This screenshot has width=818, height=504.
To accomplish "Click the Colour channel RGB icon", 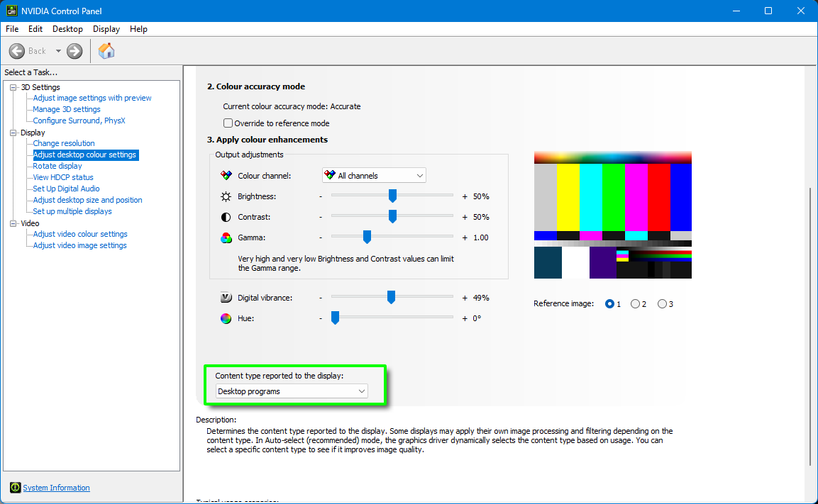I will click(x=226, y=176).
